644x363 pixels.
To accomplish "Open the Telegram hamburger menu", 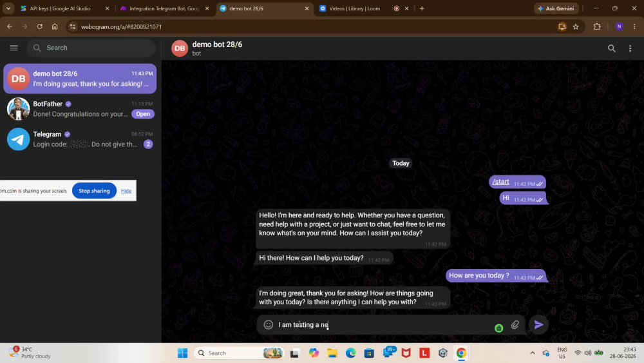I will coord(14,48).
